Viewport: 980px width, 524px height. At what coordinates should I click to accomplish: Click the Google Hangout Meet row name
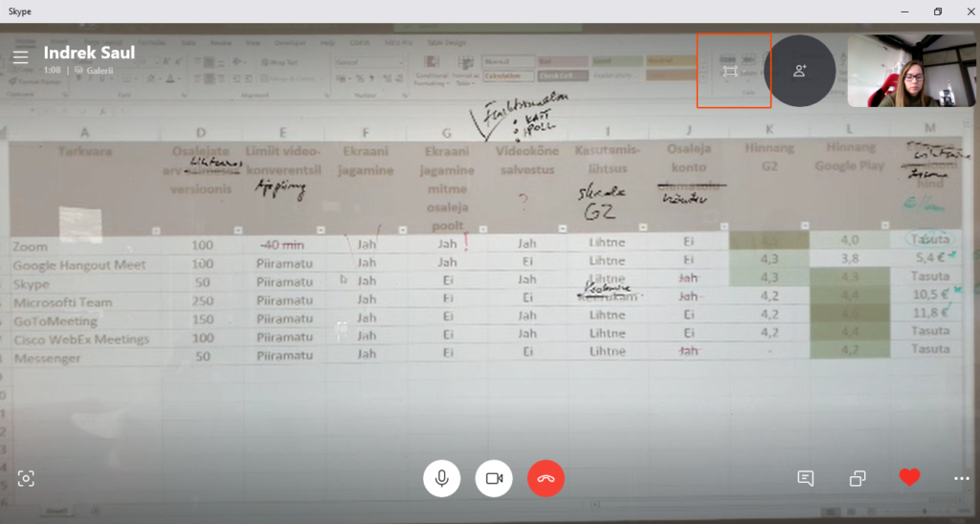click(79, 266)
